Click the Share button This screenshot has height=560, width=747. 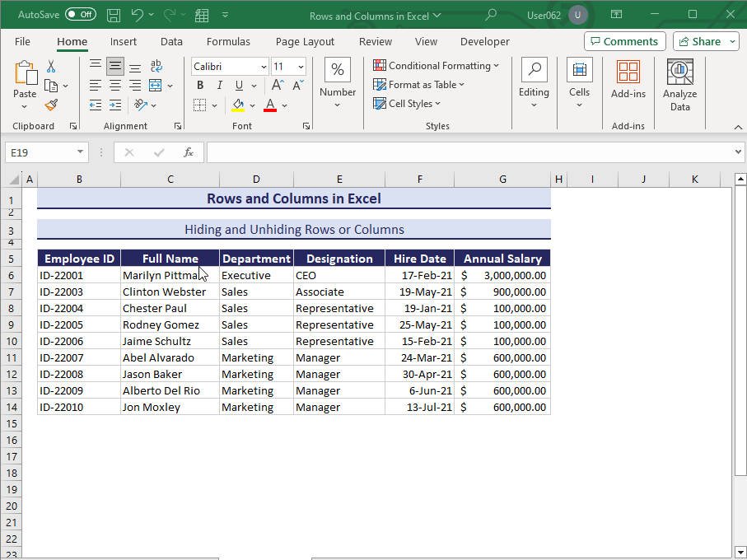[x=704, y=40]
